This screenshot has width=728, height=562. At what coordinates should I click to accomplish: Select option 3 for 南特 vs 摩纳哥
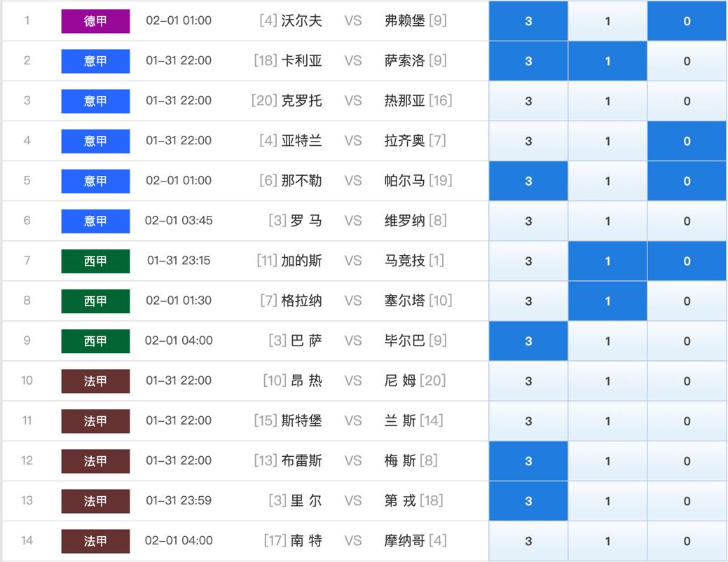[528, 540]
